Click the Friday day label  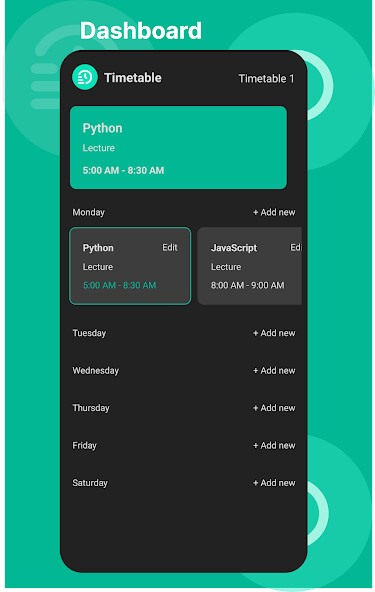(x=85, y=446)
